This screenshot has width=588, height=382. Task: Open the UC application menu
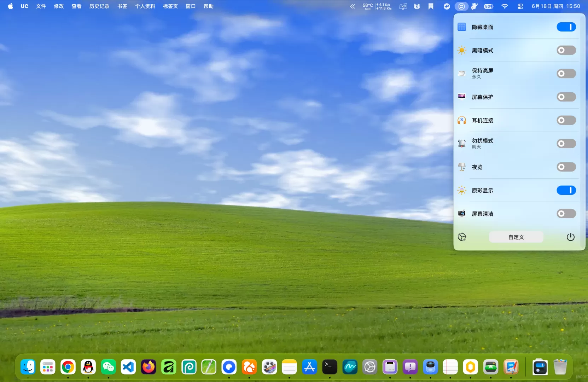[x=24, y=6]
